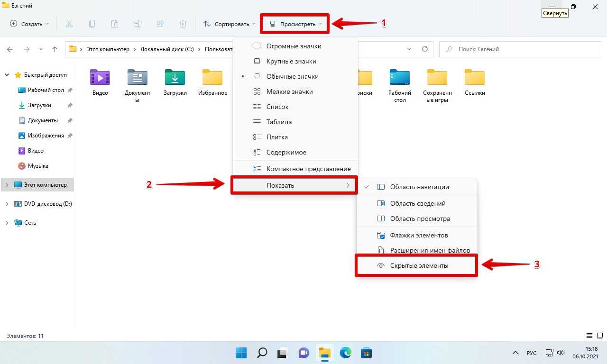
Task: Switch to large thumbnails view in status bar
Action: (599, 336)
